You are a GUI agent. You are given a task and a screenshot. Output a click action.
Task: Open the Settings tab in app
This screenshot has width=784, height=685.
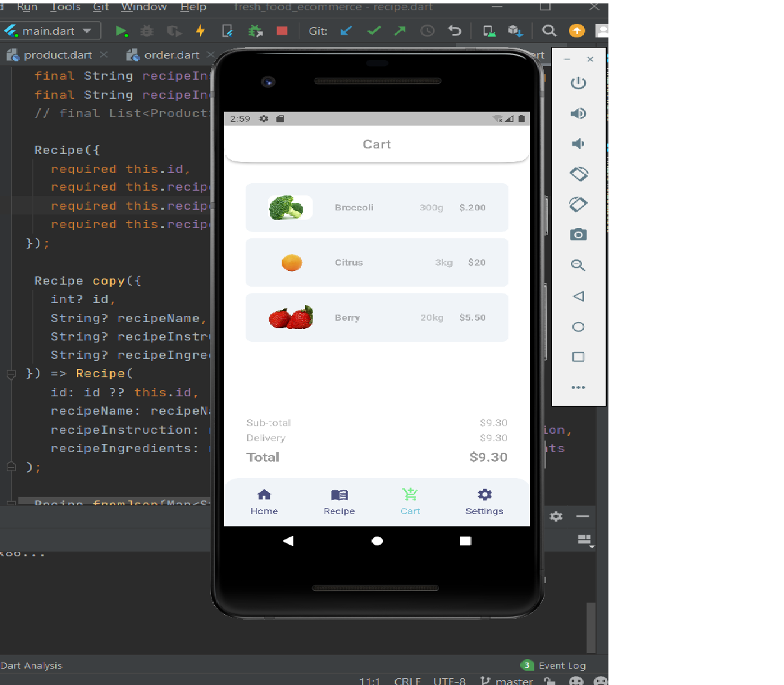[484, 502]
